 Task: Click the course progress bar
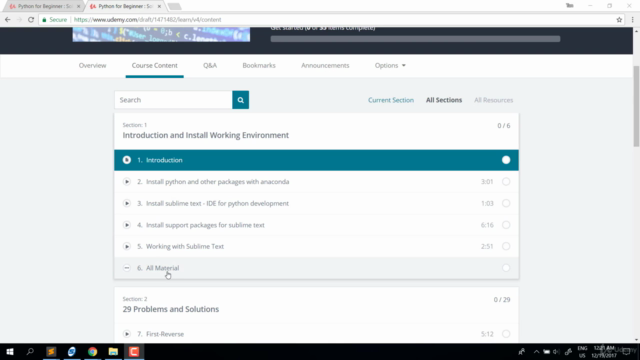(415, 39)
